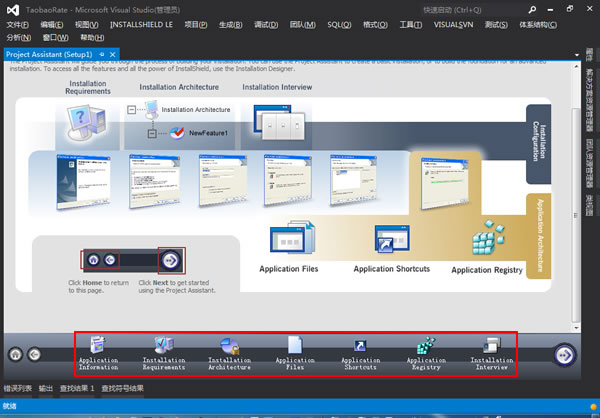Open Installation Architecture step in bottom bar

pyautogui.click(x=229, y=354)
